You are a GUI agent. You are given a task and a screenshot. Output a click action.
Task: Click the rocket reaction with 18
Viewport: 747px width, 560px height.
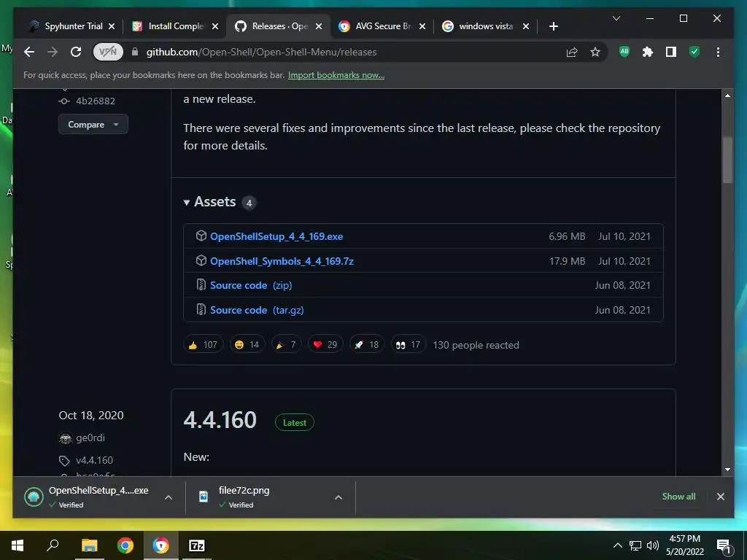point(367,345)
